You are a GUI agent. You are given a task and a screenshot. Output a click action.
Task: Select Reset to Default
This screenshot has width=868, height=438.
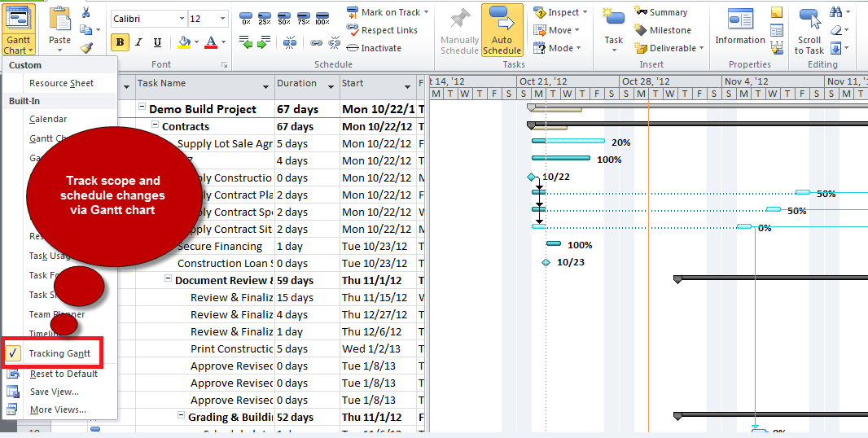(x=64, y=374)
